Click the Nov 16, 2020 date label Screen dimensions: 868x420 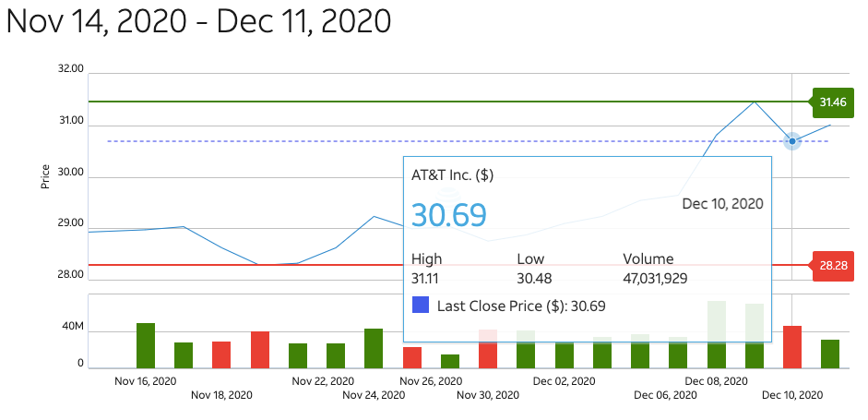click(x=145, y=380)
